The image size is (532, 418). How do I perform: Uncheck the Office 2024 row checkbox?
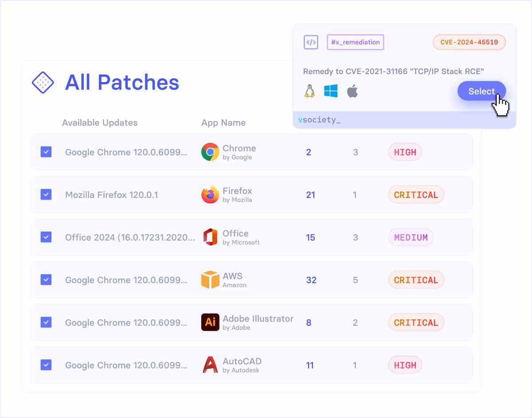(46, 237)
